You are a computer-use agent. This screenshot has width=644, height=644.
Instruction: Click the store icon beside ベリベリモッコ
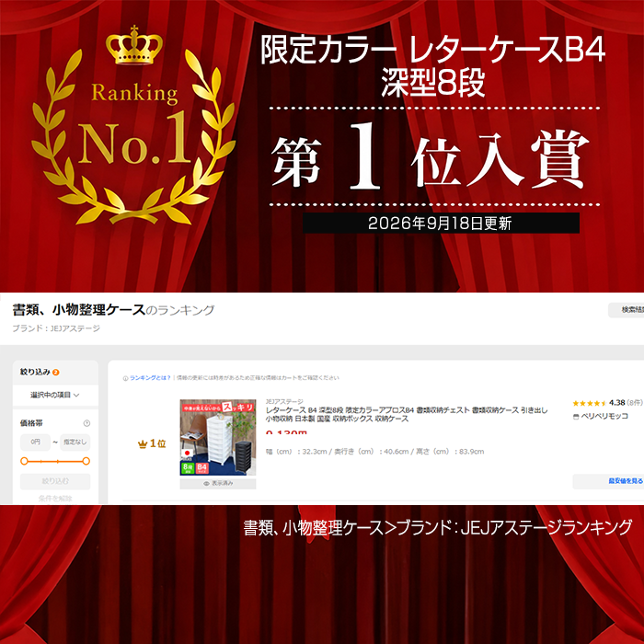click(576, 417)
